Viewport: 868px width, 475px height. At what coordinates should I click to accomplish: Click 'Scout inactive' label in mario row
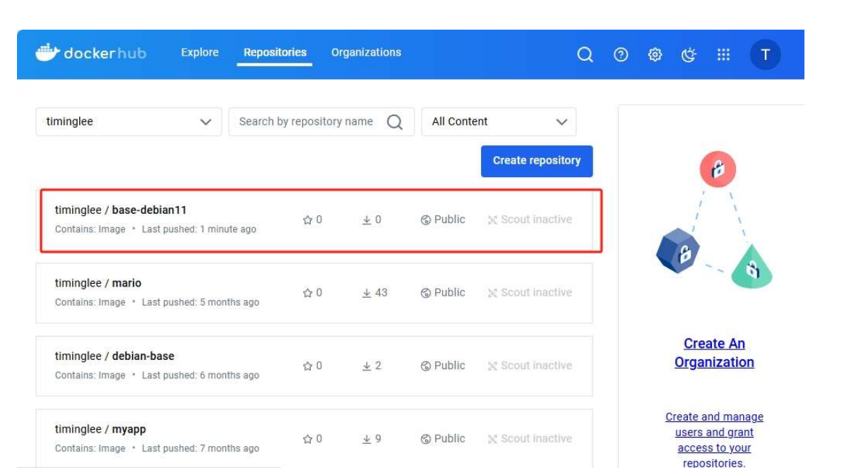[x=537, y=293]
